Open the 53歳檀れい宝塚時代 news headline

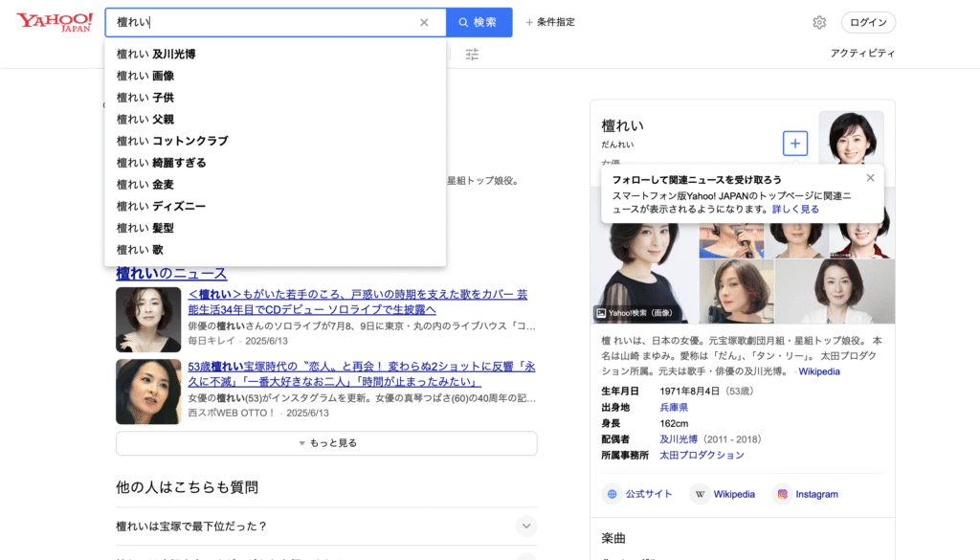click(x=361, y=373)
